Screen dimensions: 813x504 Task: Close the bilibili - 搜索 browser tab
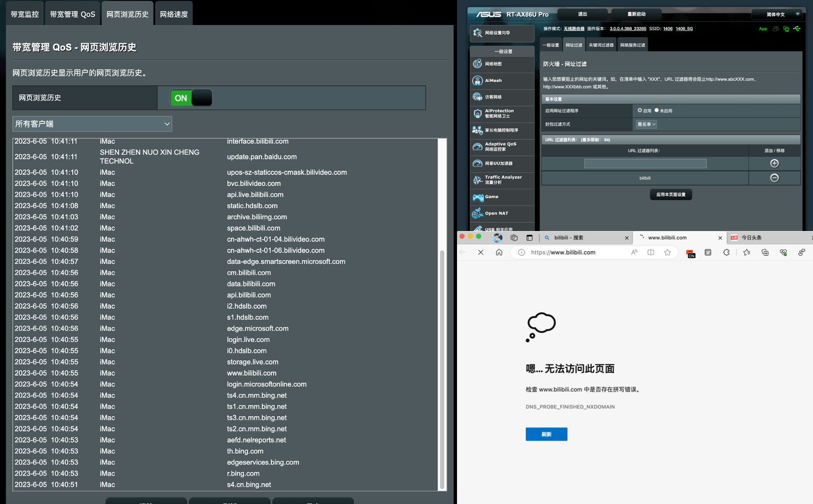click(627, 238)
